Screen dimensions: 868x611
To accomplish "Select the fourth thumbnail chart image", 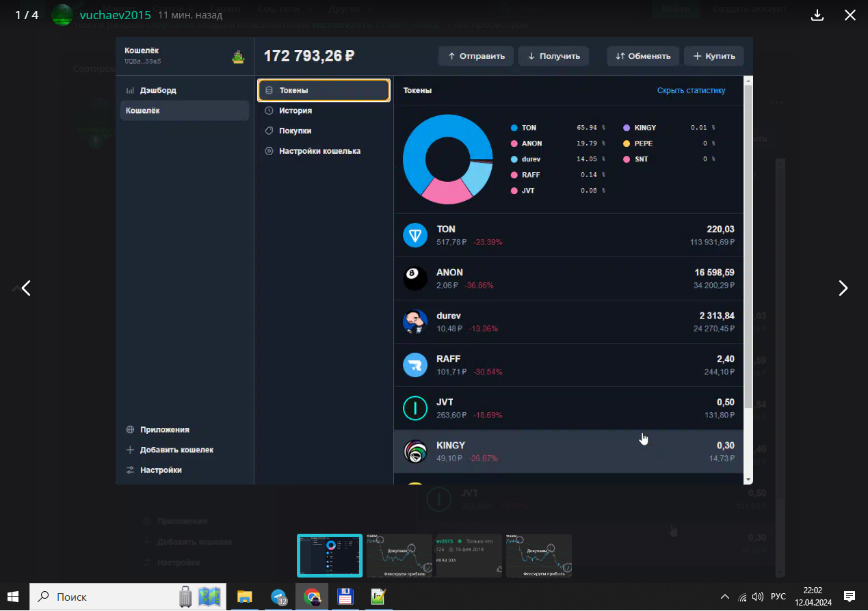I will tap(539, 556).
